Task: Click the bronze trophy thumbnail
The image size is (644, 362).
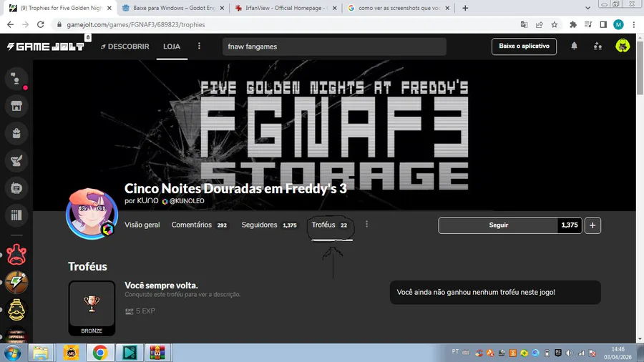Action: point(92,308)
